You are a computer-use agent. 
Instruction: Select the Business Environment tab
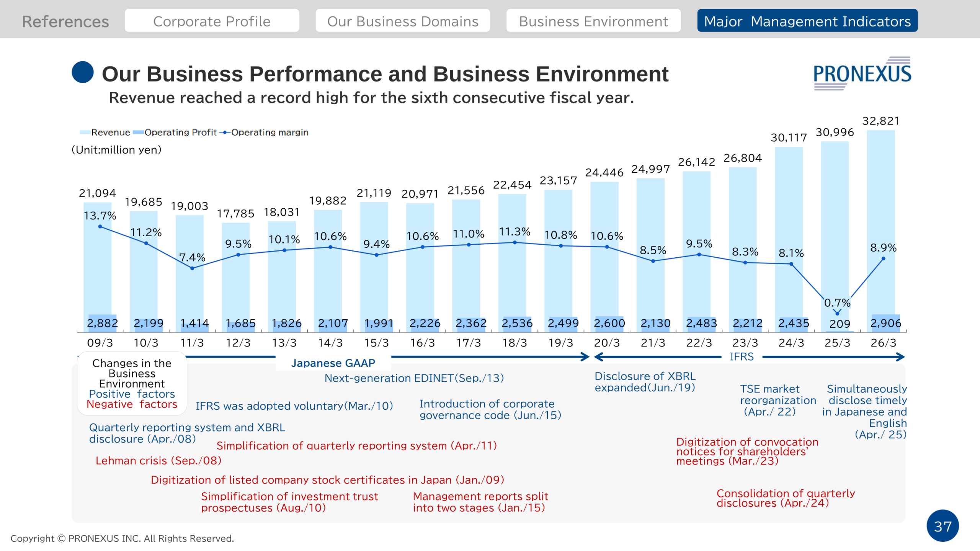click(x=593, y=21)
